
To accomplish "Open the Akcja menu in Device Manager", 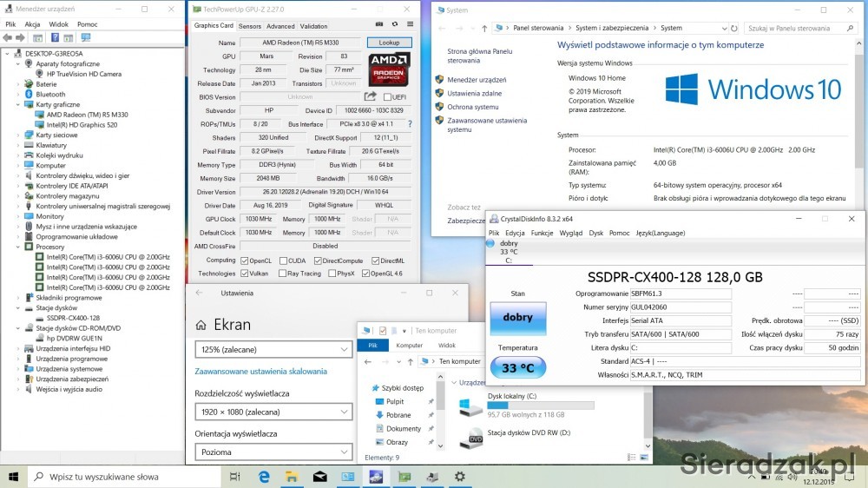I will coord(32,24).
